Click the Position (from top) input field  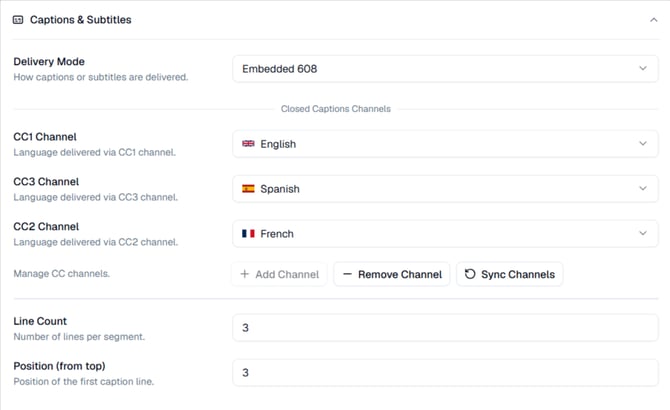[445, 373]
